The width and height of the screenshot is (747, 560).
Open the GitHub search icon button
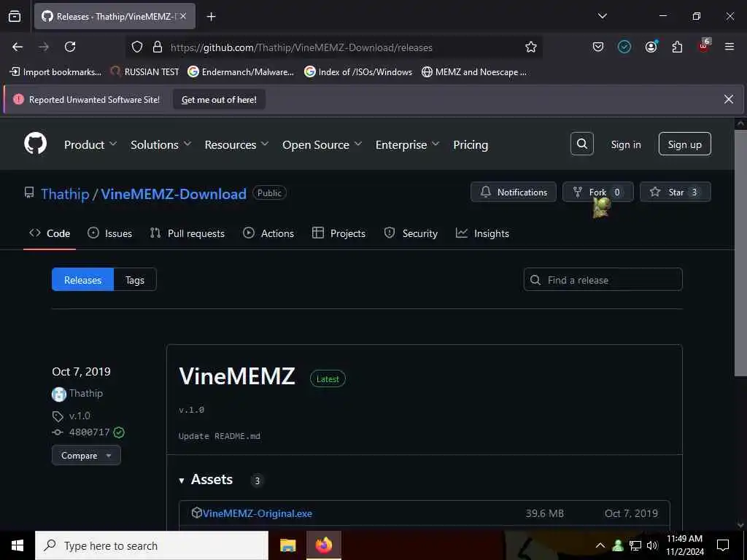(x=581, y=144)
